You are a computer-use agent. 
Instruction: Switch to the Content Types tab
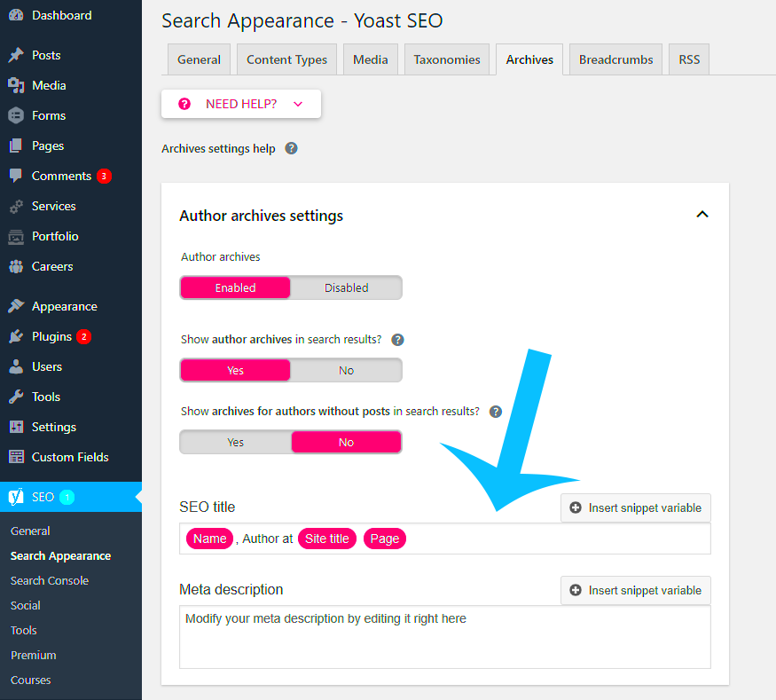(x=286, y=59)
